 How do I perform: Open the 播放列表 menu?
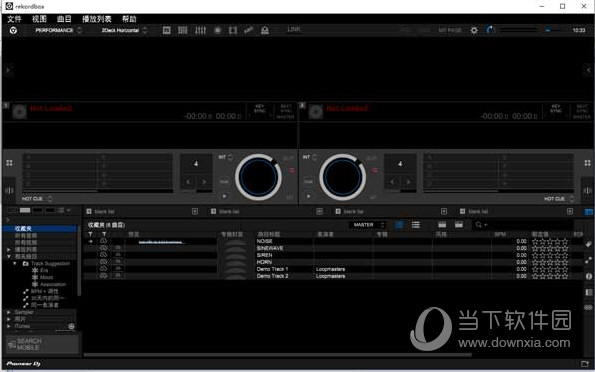click(x=97, y=19)
